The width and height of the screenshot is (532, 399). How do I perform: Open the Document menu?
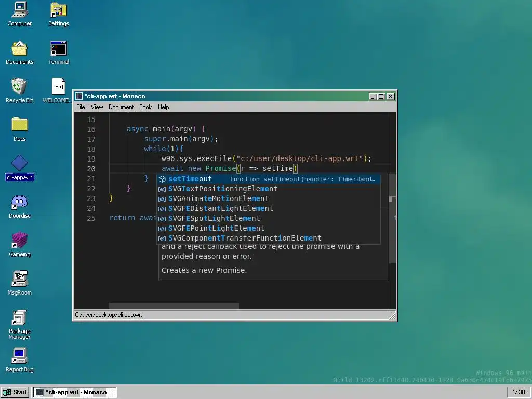pyautogui.click(x=121, y=107)
